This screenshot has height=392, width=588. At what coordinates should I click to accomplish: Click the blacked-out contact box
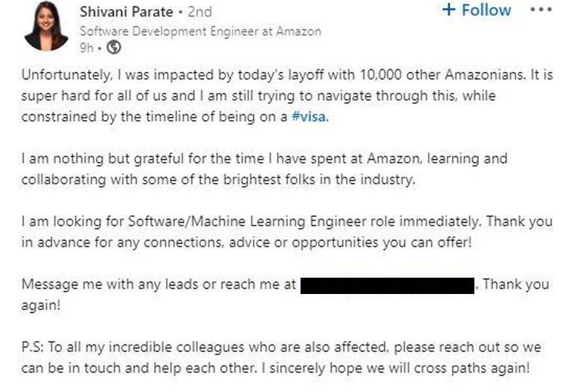pyautogui.click(x=387, y=286)
